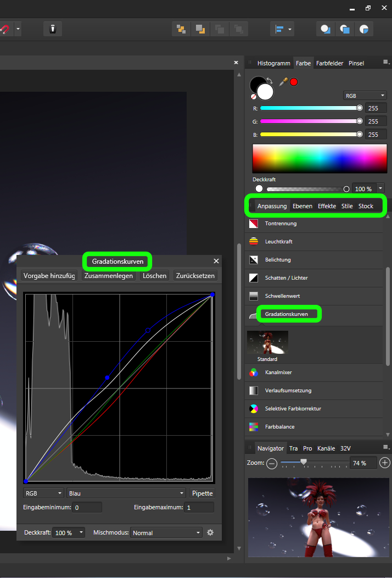Open the gear settings icon in the curves dialog
The image size is (392, 578).
point(210,532)
